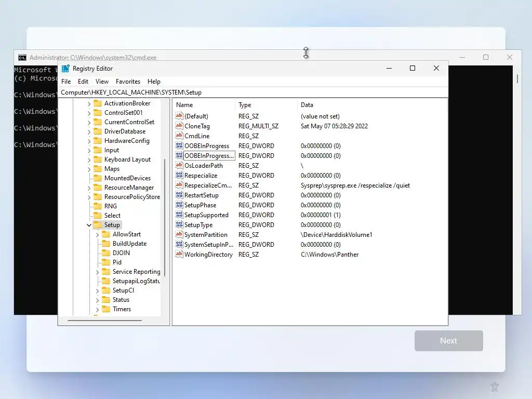Click data "Sysprep\sysprep.exe /respecialize /quiet"

point(355,185)
